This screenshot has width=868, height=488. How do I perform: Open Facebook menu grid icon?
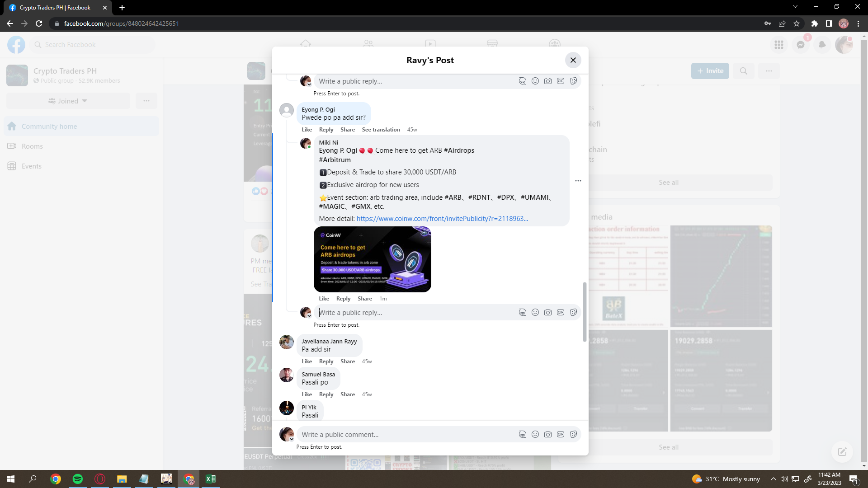(778, 45)
